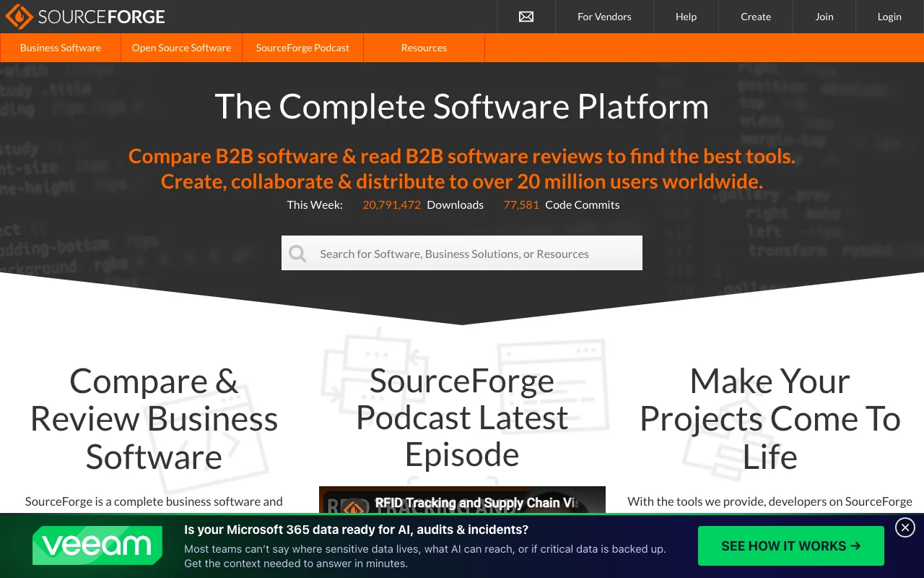
Task: Open the Open Source Software tab
Action: 181,48
